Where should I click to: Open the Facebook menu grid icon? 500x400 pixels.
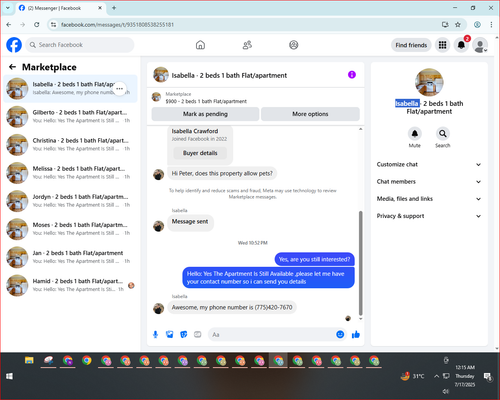click(442, 45)
